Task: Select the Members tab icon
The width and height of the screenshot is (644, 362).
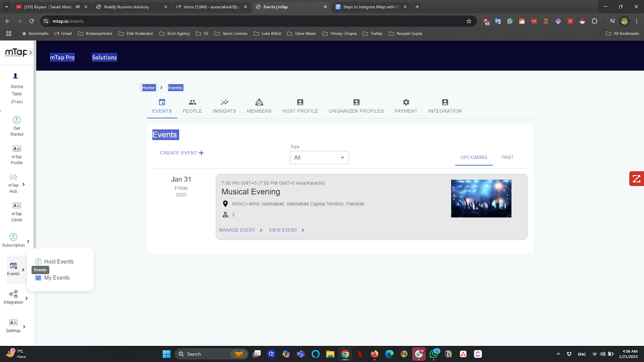Action: click(x=259, y=102)
